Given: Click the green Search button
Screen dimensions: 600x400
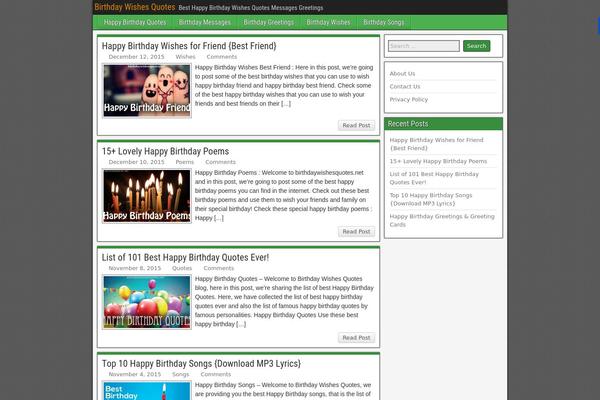Looking at the screenshot, I should coord(476,46).
